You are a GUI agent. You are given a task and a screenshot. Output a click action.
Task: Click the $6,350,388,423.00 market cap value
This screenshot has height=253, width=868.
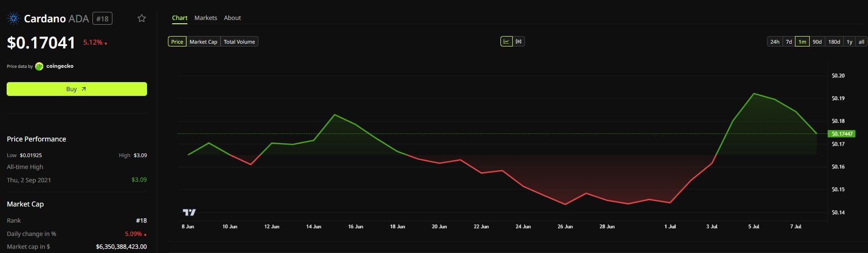(121, 247)
